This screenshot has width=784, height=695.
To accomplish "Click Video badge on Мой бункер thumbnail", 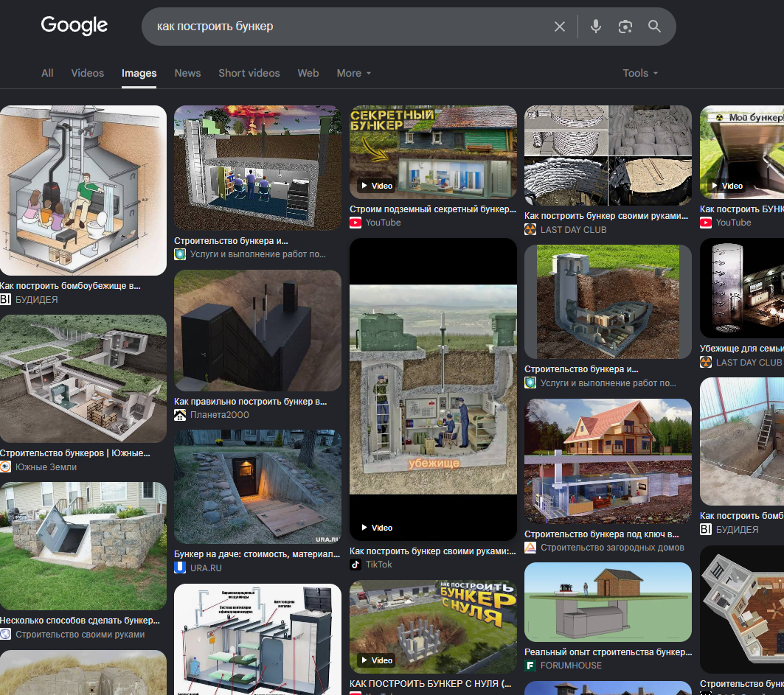I will pyautogui.click(x=727, y=186).
